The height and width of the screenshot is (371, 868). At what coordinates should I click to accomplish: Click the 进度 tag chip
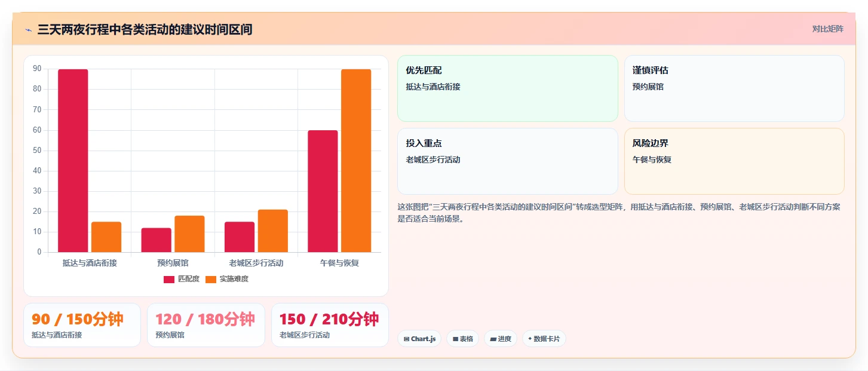[x=501, y=339]
